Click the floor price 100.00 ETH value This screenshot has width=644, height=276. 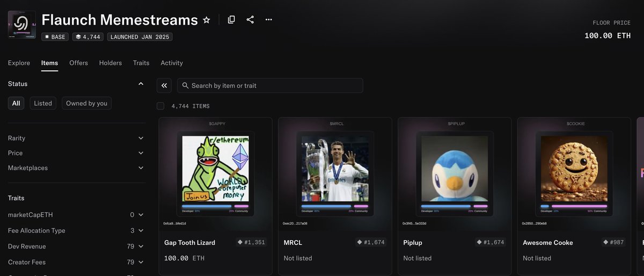pyautogui.click(x=608, y=35)
